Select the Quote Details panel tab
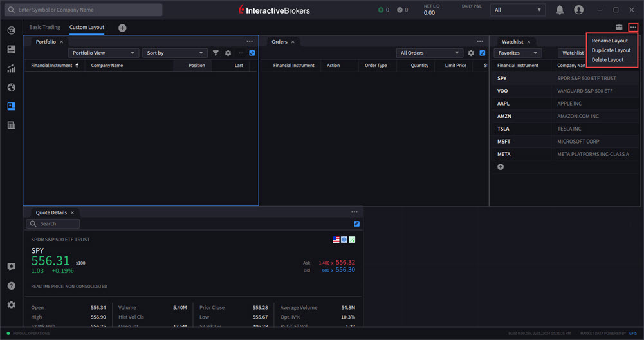 [x=51, y=213]
